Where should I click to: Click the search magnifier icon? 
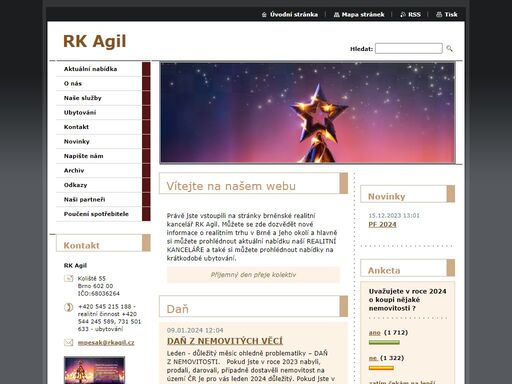[449, 49]
